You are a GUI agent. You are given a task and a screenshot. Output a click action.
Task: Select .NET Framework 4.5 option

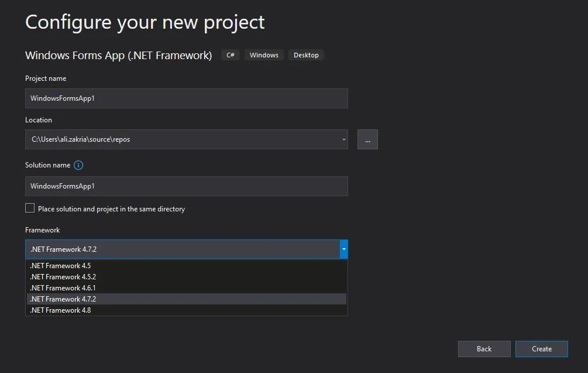(x=60, y=266)
